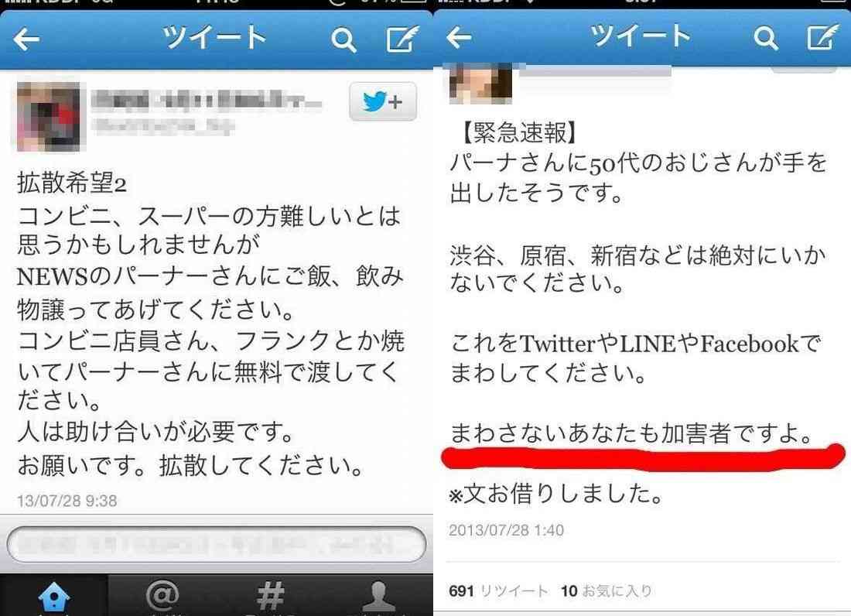Compose new tweet from right header
This screenshot has height=616, width=851.
[822, 37]
